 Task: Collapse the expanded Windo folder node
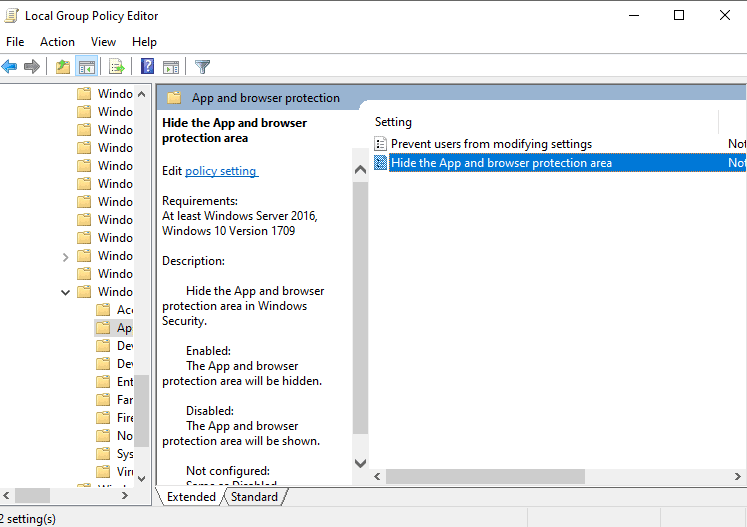[65, 292]
